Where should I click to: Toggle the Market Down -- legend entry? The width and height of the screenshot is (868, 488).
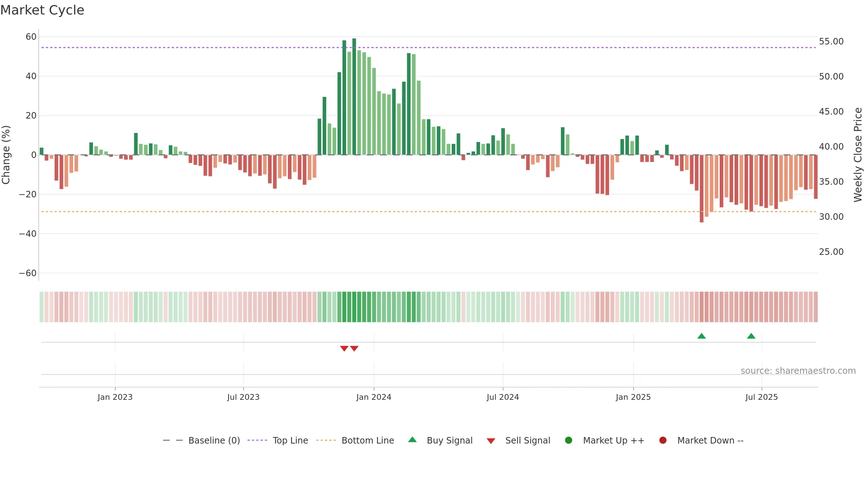tap(701, 440)
